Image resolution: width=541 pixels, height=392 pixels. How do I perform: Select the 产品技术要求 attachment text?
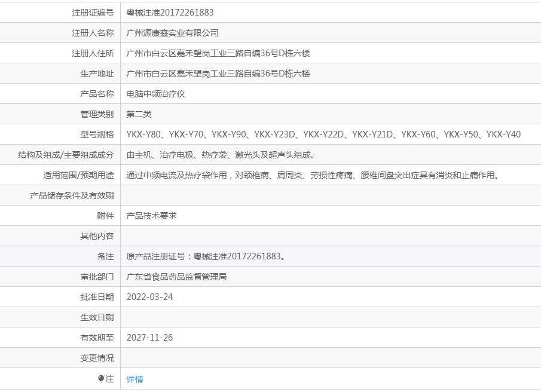click(151, 216)
